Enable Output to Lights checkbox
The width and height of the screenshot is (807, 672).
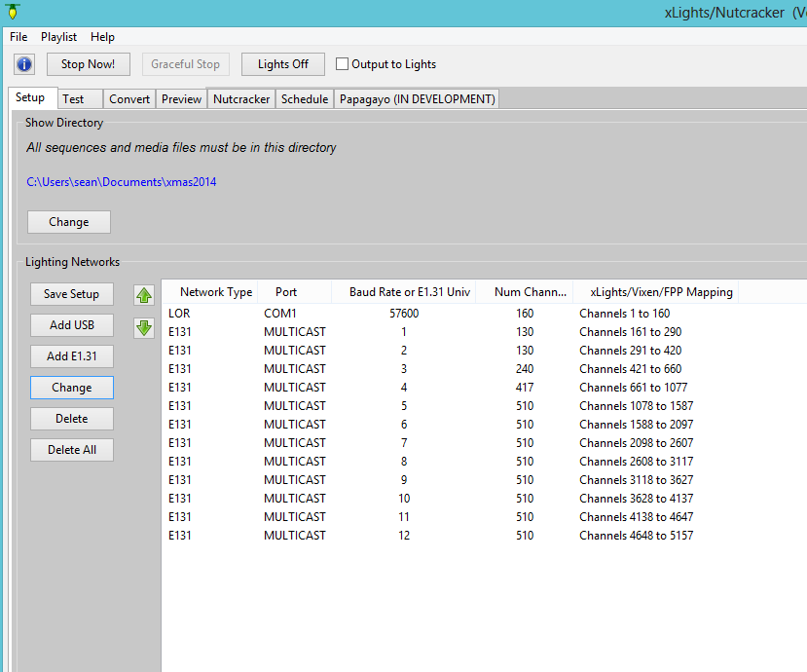[x=342, y=64]
